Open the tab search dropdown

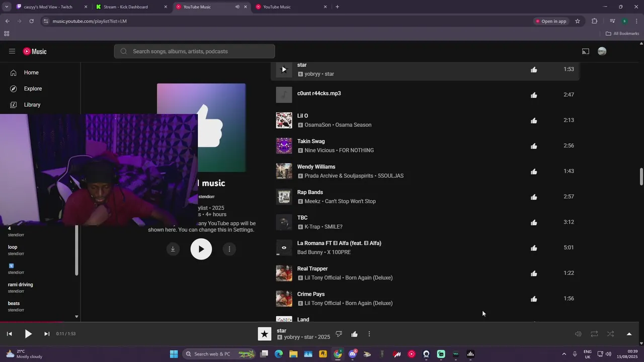pos(7,7)
